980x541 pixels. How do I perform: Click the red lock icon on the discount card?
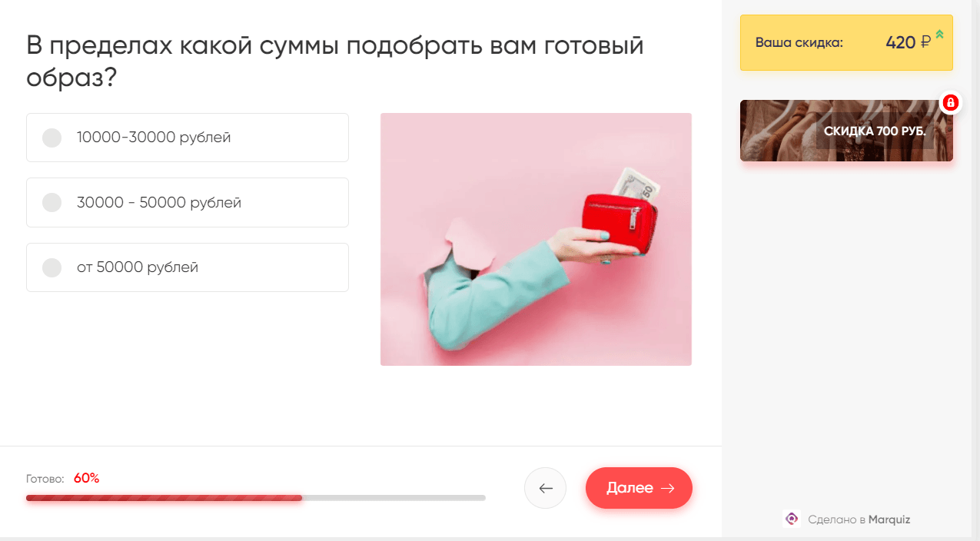tap(950, 102)
